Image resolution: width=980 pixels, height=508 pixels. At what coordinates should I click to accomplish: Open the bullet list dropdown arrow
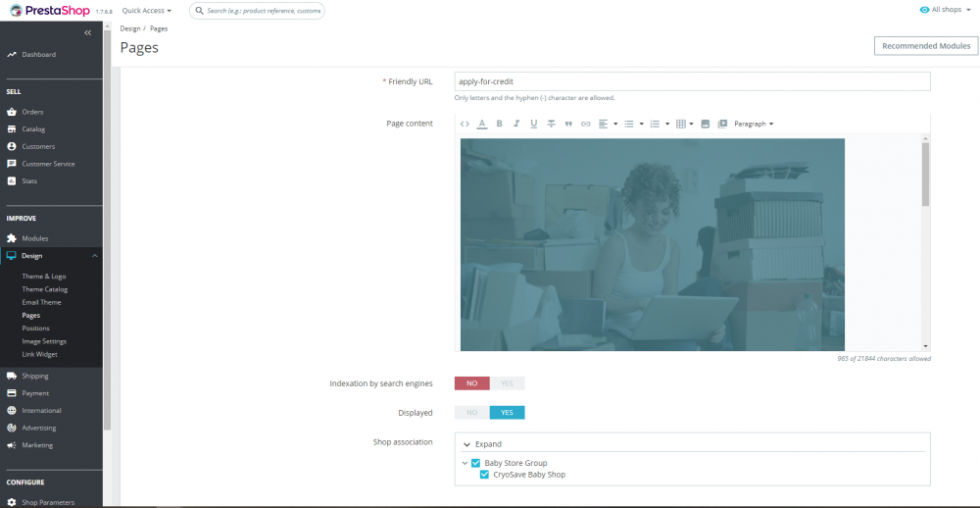(x=641, y=124)
